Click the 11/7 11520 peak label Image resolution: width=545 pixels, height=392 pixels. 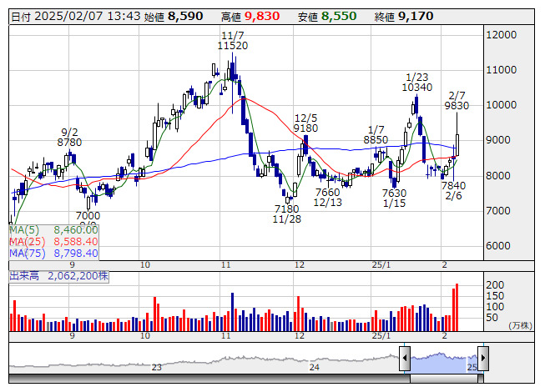(x=233, y=41)
